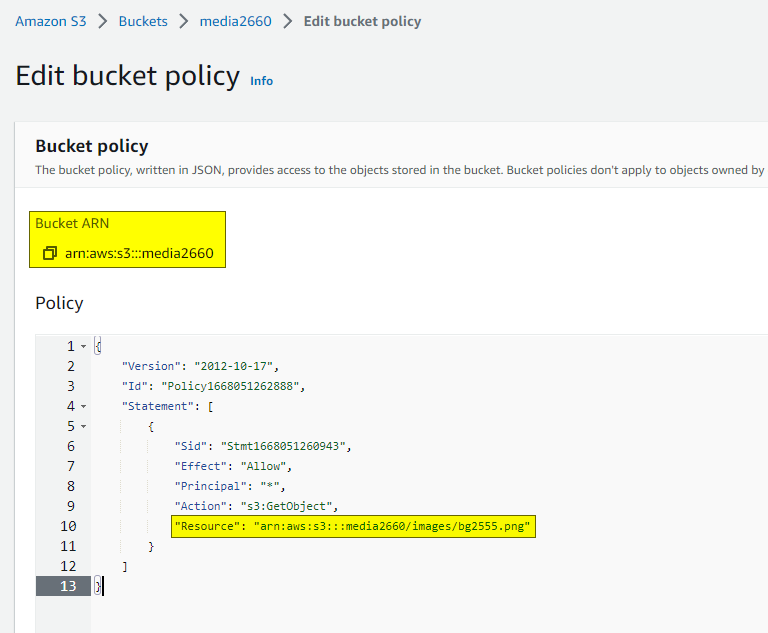The height and width of the screenshot is (633, 768).
Task: Collapse the statement object at line 5
Action: [84, 427]
